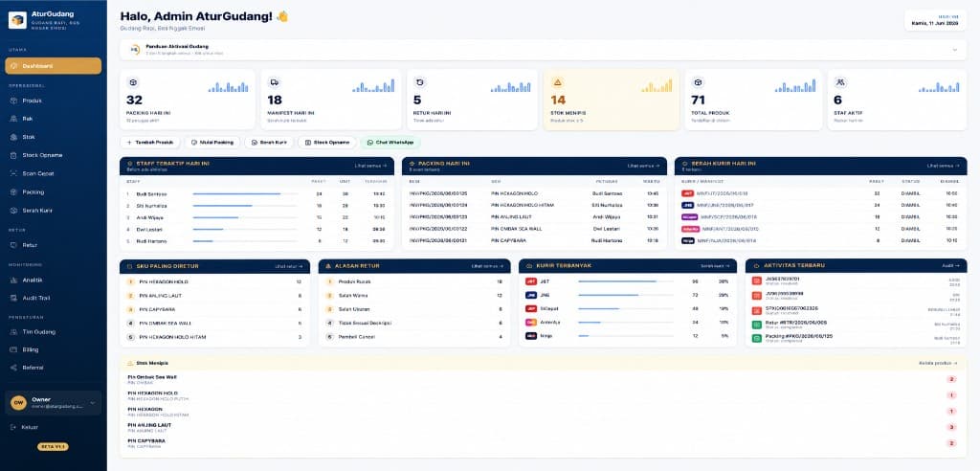Viewport: 980px width, 471px height.
Task: Click the Packing Hari Ini sparkline chart
Action: tap(228, 86)
